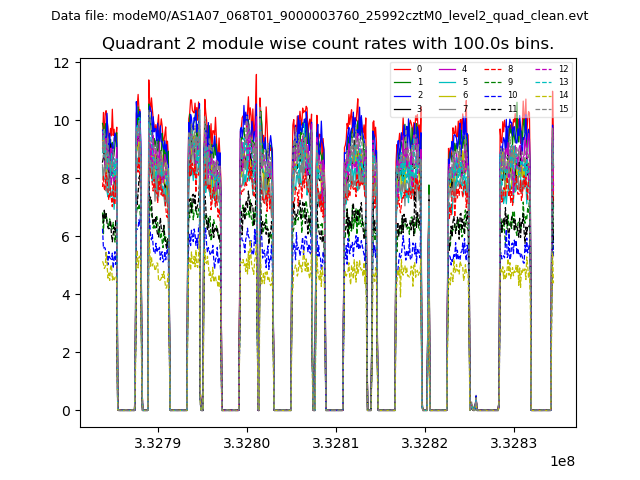Select the dashed magenta legend entry for module 12

pos(545,69)
